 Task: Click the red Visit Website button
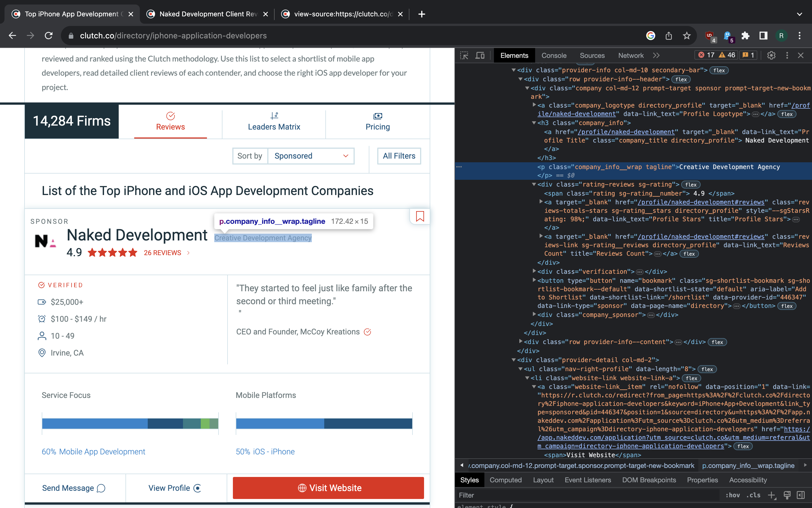point(328,488)
